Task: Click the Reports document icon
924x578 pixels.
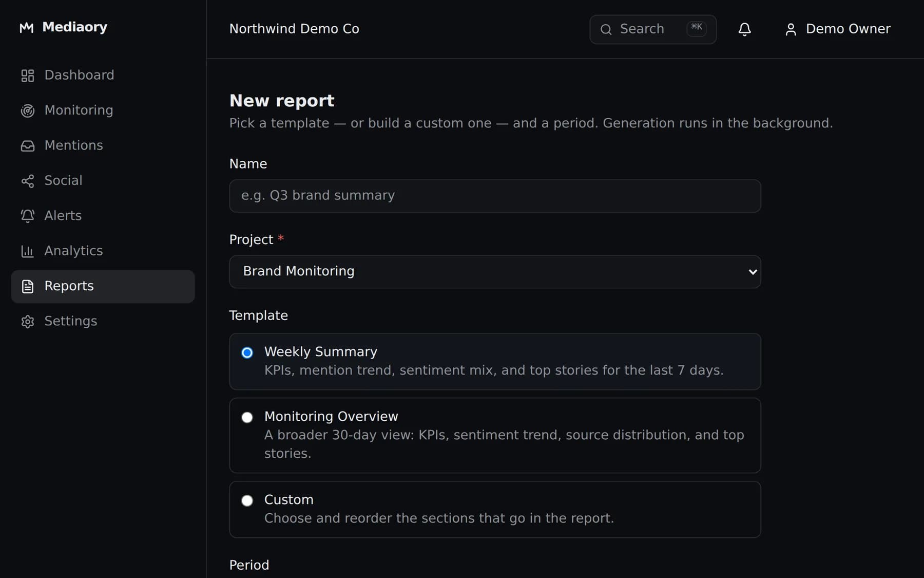Action: pos(28,286)
